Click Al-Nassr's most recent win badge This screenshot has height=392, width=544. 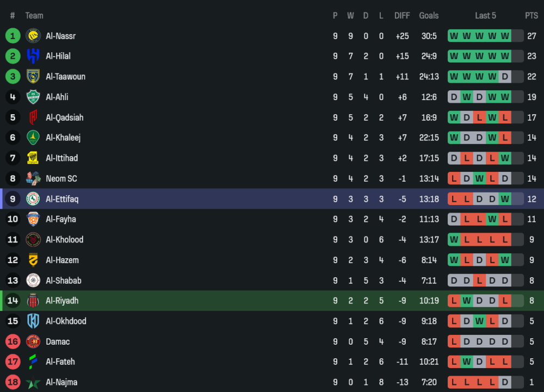point(505,36)
